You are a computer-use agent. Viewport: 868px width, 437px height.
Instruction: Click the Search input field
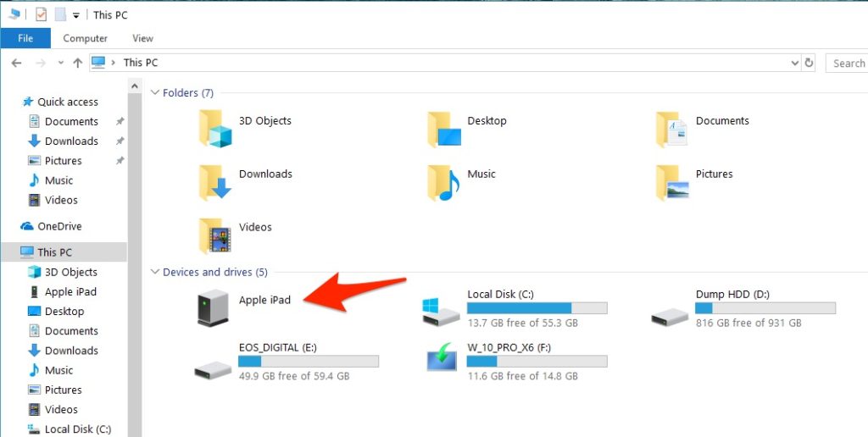pos(848,63)
